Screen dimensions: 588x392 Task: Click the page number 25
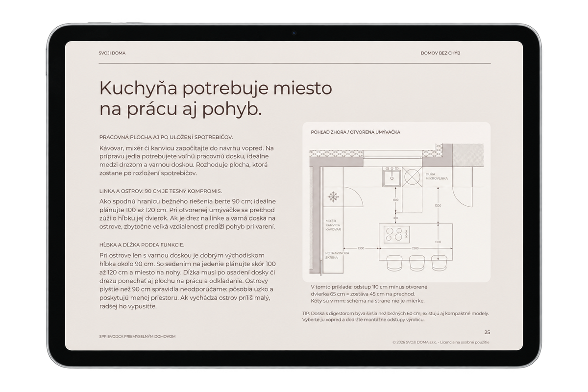tap(487, 332)
